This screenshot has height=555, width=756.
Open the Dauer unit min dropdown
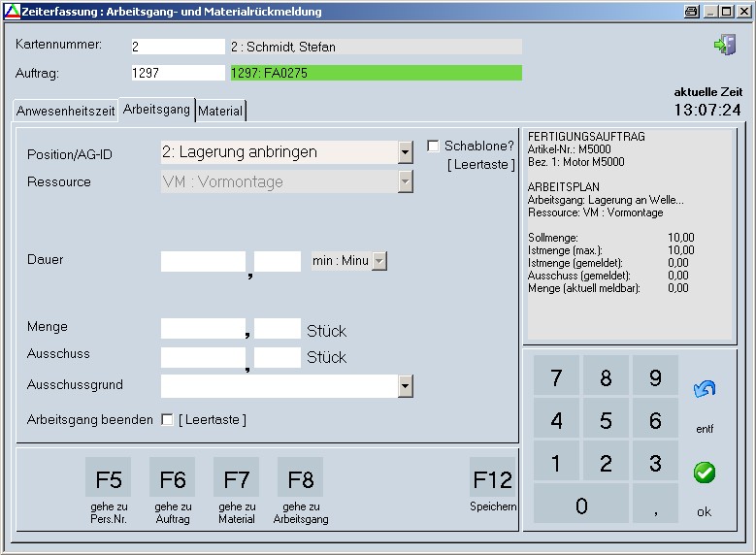pyautogui.click(x=379, y=261)
